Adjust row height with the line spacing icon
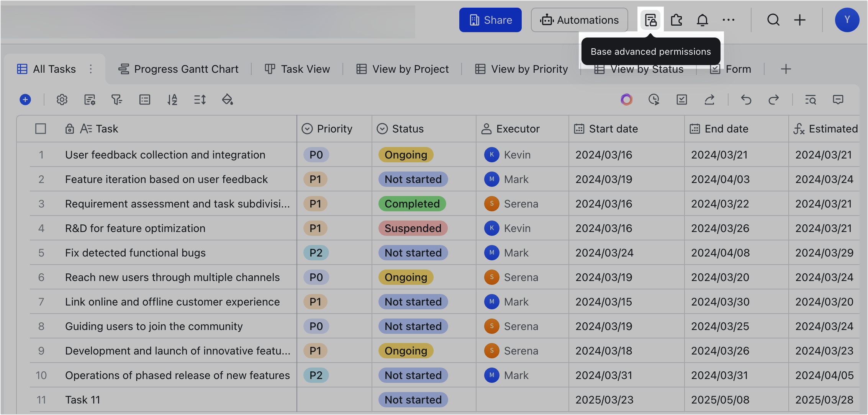This screenshot has height=415, width=868. pyautogui.click(x=200, y=100)
